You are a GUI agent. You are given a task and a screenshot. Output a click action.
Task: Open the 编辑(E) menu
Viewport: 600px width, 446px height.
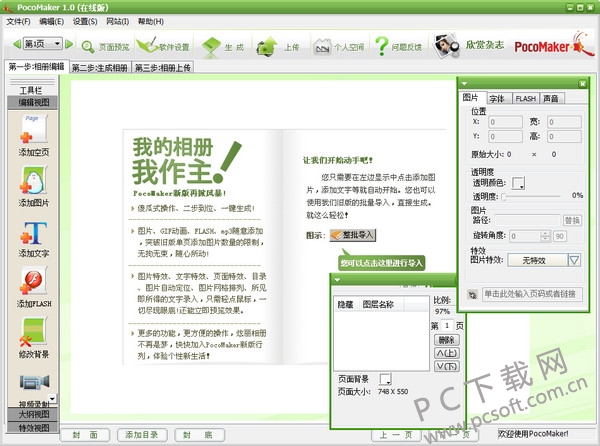click(51, 21)
